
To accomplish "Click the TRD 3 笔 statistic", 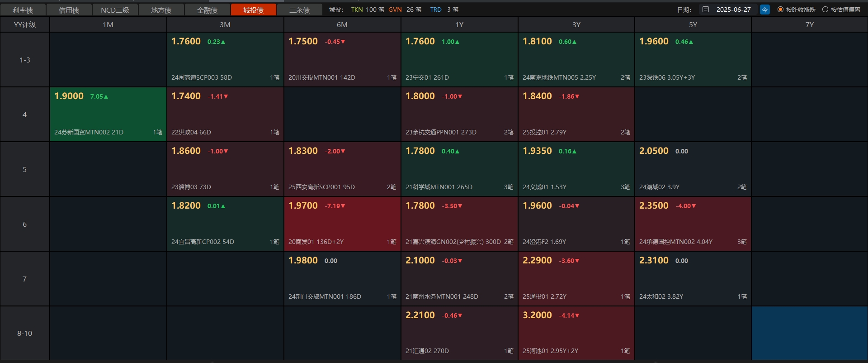I will click(x=444, y=10).
